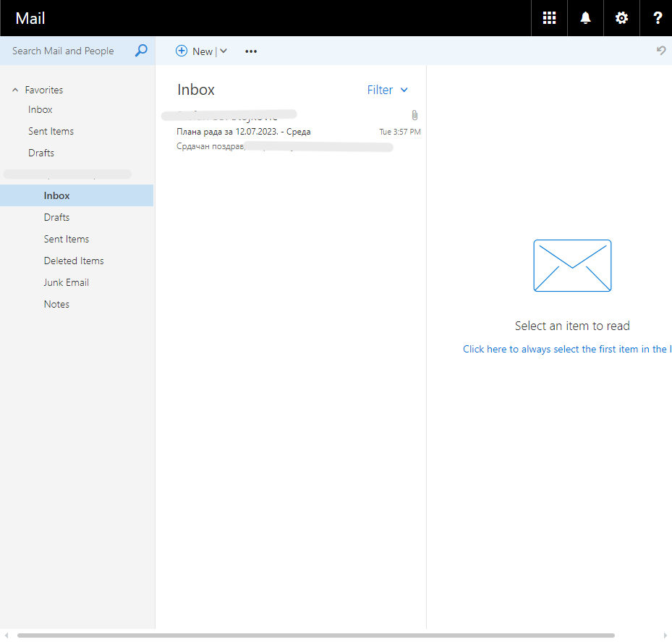This screenshot has height=642, width=672.
Task: Click the horizontal scrollbar at bottom
Action: (316, 635)
